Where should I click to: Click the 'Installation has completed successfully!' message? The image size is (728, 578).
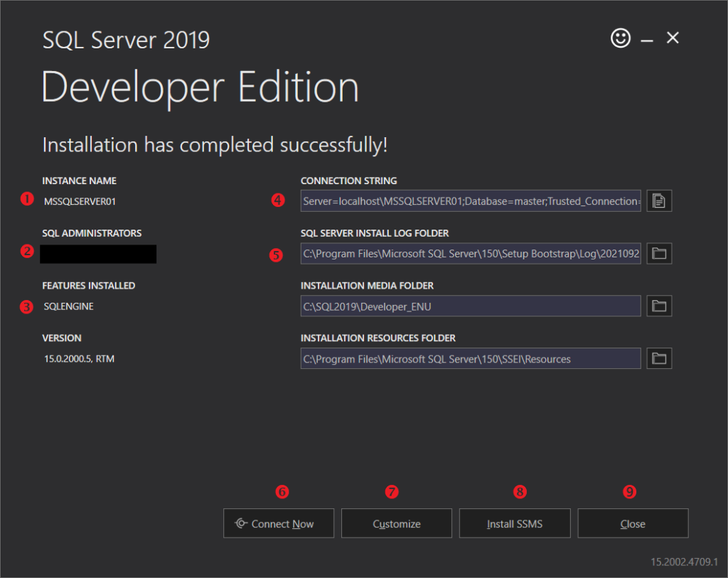click(x=215, y=145)
